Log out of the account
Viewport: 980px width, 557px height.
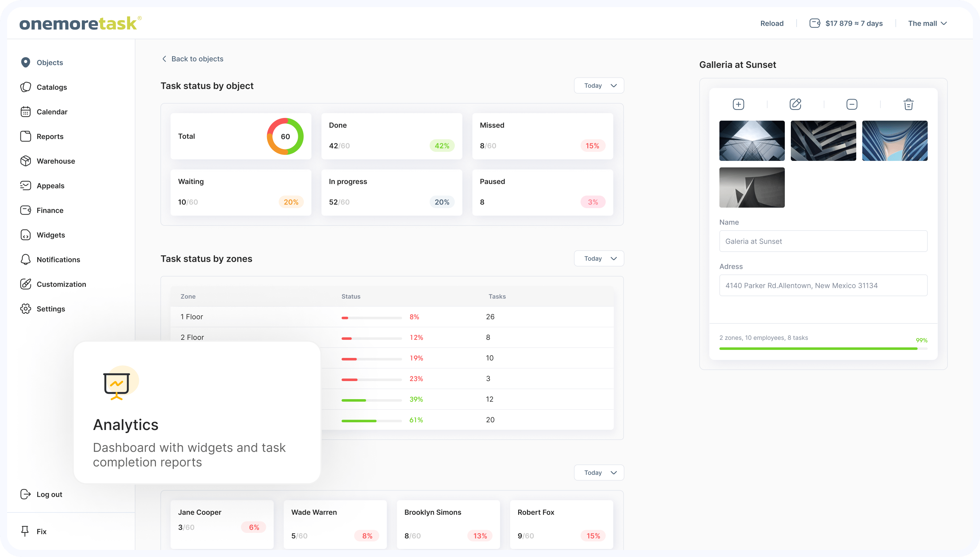[x=49, y=494]
